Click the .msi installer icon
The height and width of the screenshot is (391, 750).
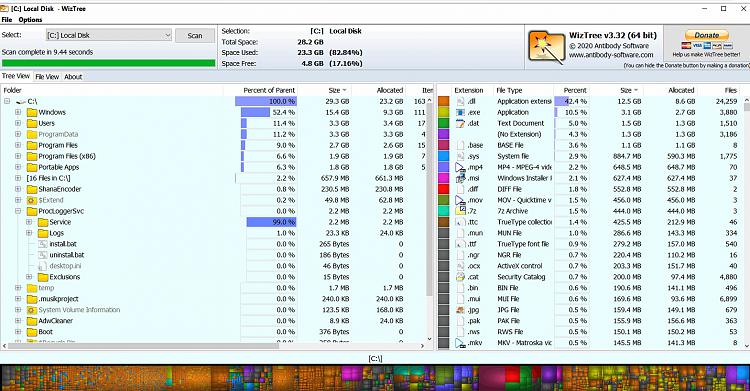coord(460,179)
